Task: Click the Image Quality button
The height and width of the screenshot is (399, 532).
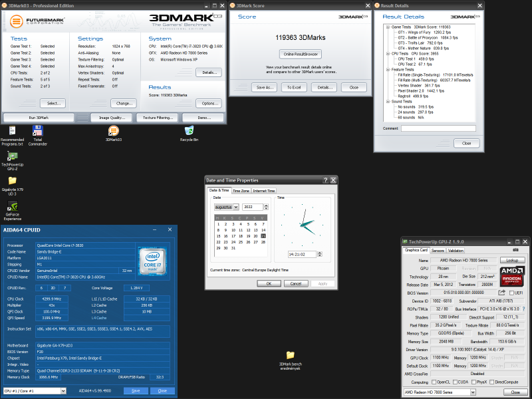Action: point(112,118)
